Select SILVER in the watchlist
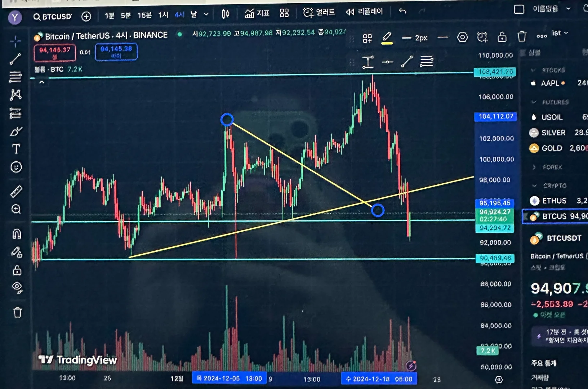This screenshot has height=389, width=588. coord(559,133)
